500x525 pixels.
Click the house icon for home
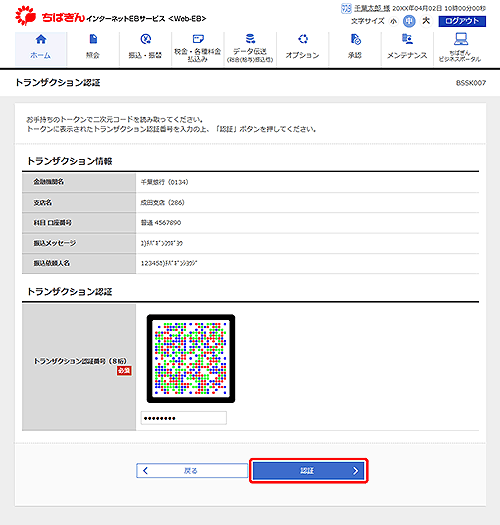(41, 40)
